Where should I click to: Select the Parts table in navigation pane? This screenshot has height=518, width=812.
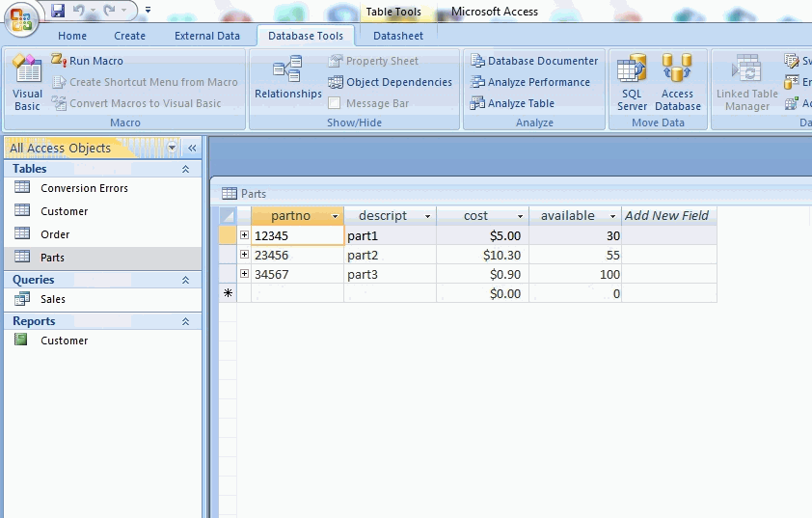[102, 258]
